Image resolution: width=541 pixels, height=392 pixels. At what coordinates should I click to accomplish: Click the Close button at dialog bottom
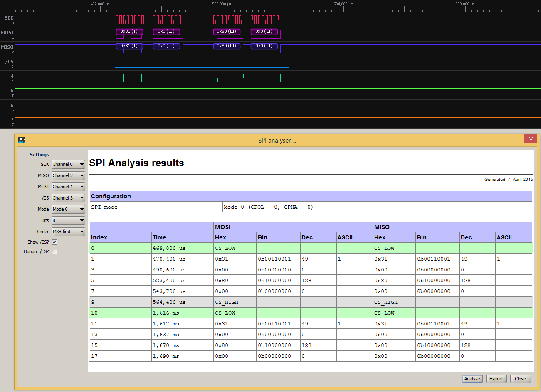[520, 379]
